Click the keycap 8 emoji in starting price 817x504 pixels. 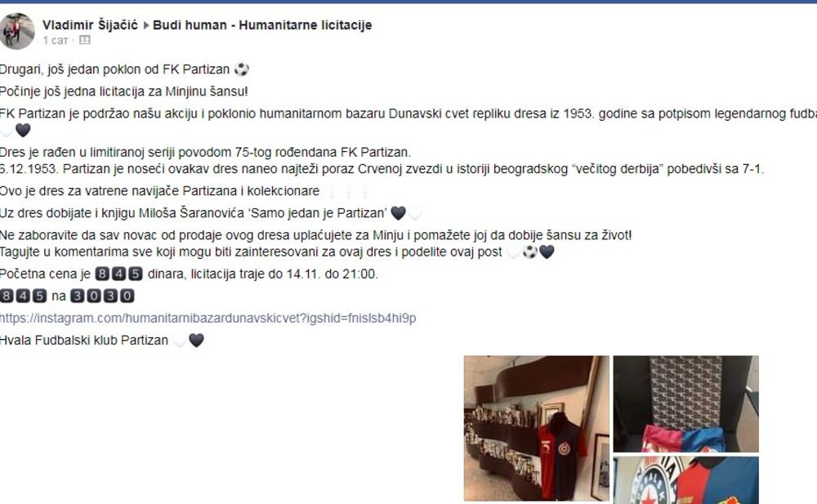point(102,274)
